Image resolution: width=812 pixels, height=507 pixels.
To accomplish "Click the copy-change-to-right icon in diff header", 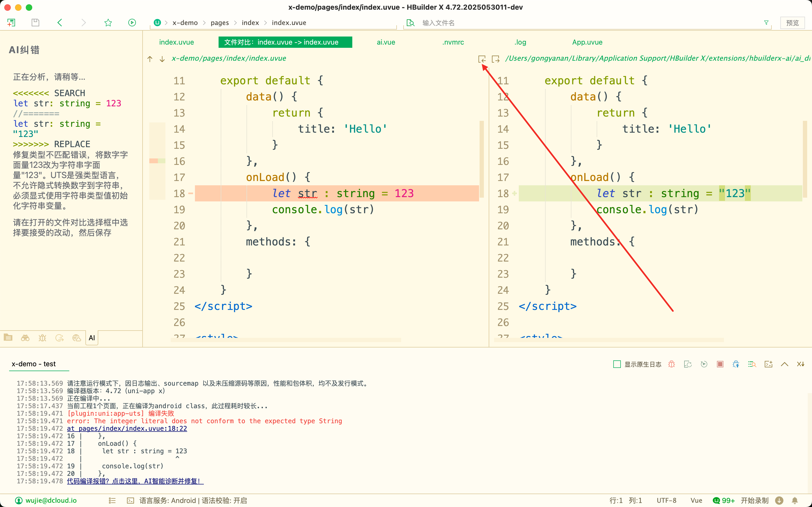I will click(x=495, y=59).
